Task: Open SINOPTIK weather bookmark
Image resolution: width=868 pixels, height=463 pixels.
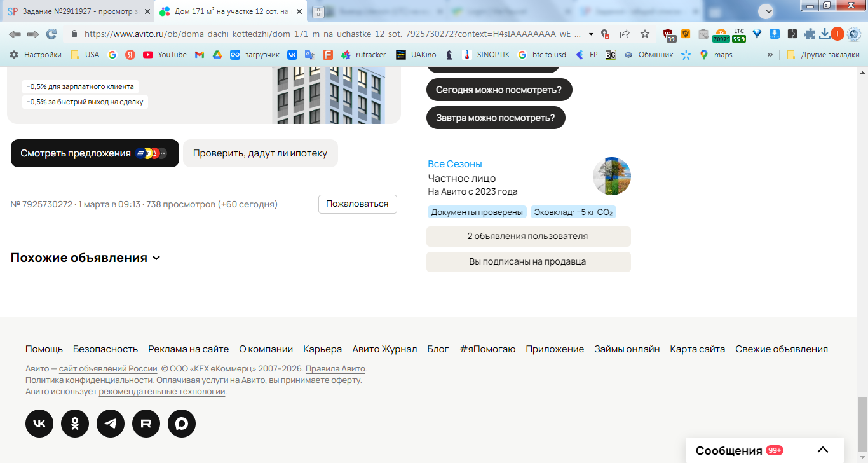Action: click(x=486, y=55)
